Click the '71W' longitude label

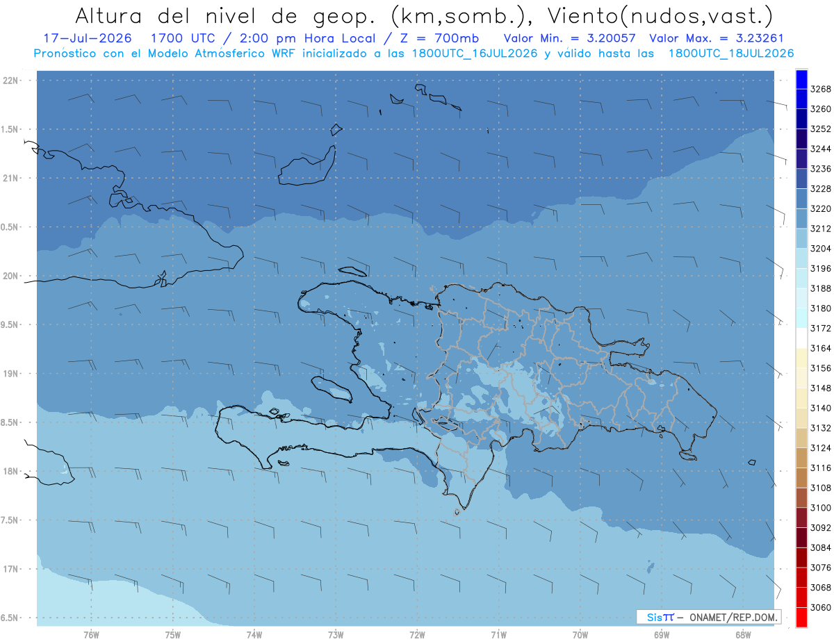click(498, 634)
